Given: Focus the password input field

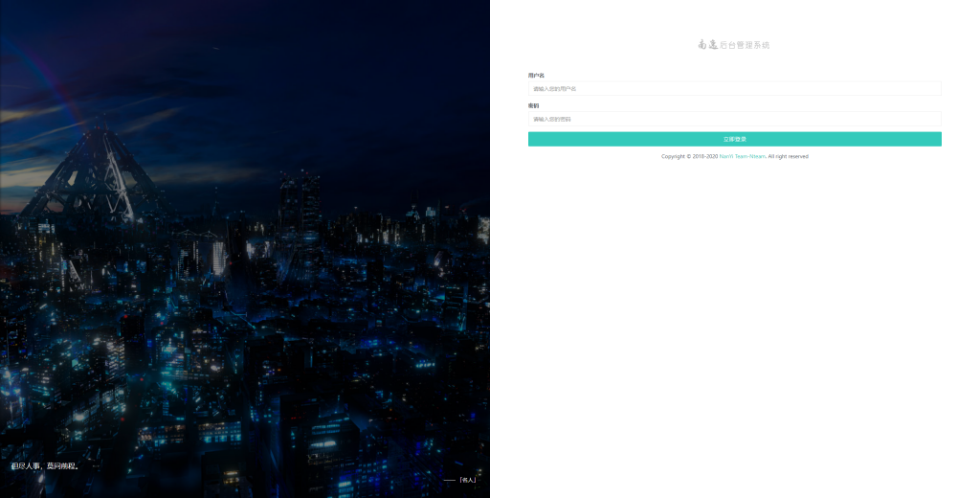Looking at the screenshot, I should pyautogui.click(x=734, y=120).
